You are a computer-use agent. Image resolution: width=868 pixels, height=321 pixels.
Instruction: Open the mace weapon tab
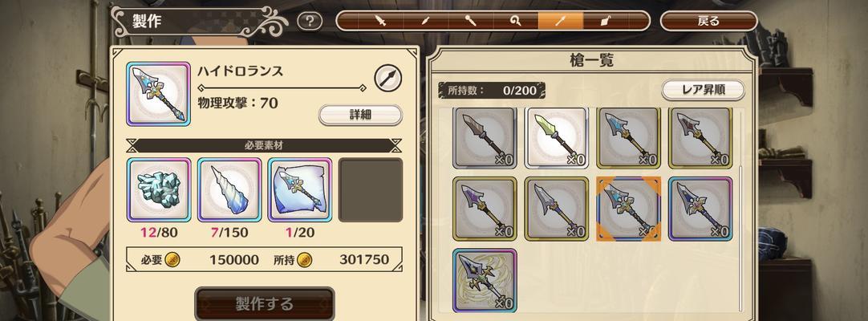tap(471, 21)
